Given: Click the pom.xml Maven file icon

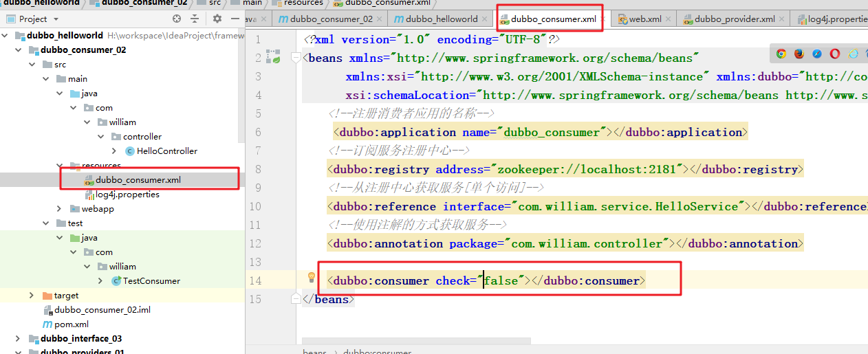Looking at the screenshot, I should coord(47,324).
